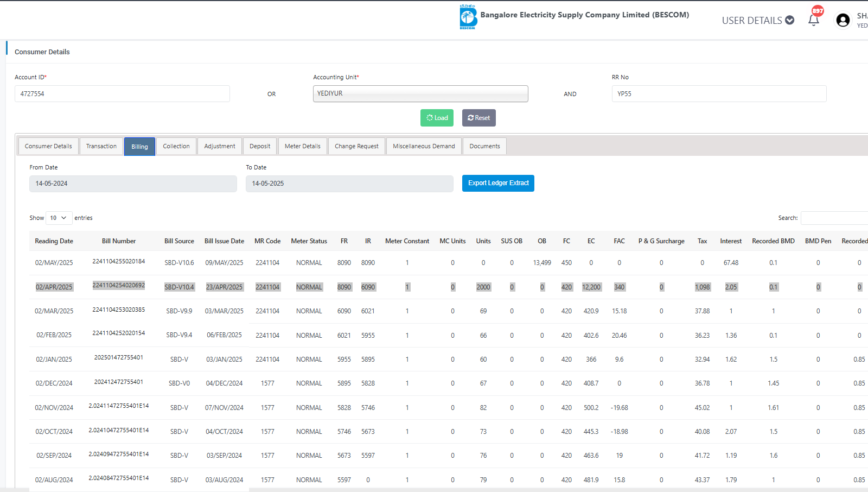
Task: Open the Show entries count dropdown
Action: click(59, 218)
